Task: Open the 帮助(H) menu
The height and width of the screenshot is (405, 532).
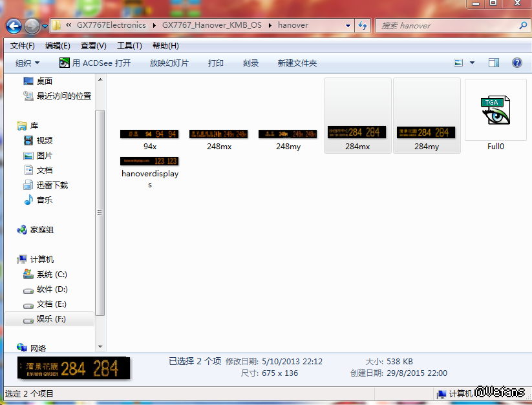Action: pos(165,46)
